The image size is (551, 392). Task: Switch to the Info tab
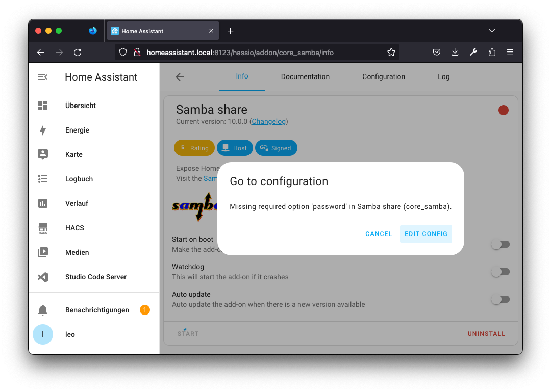[x=242, y=76]
